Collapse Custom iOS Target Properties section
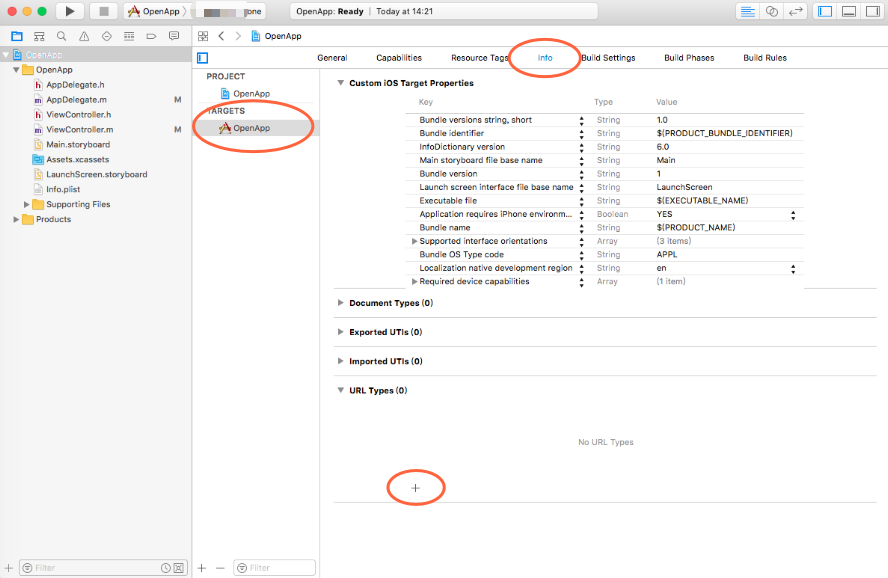 (341, 83)
